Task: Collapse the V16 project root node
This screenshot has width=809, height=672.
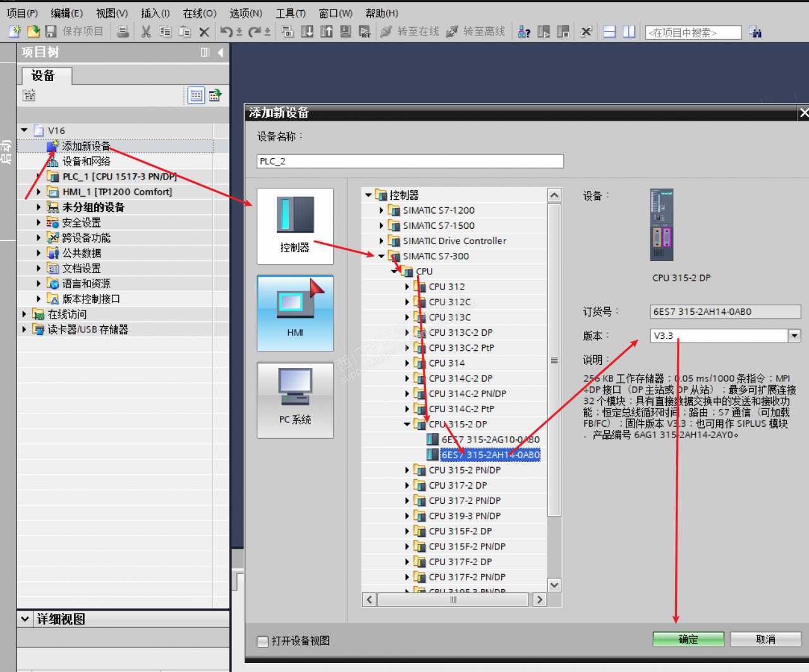Action: [24, 130]
